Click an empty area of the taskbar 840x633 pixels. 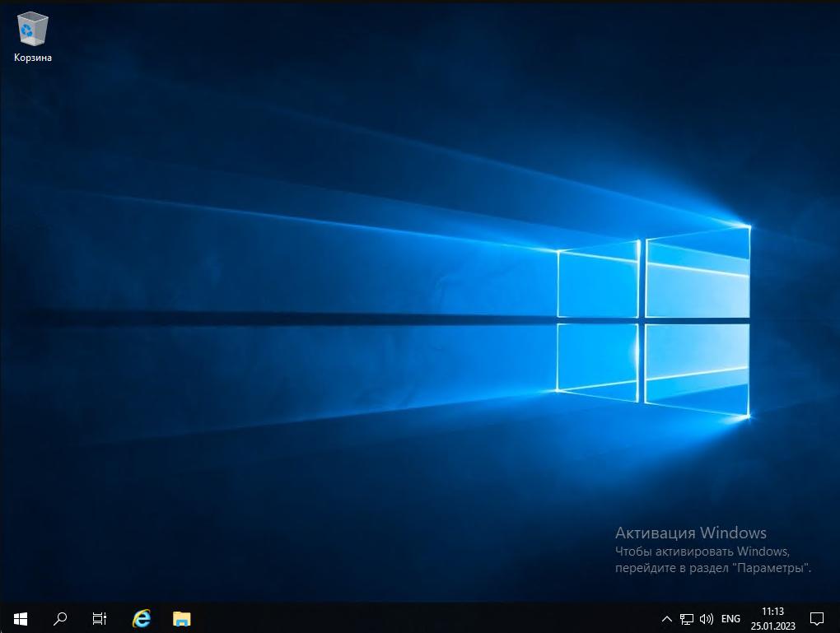click(x=412, y=618)
